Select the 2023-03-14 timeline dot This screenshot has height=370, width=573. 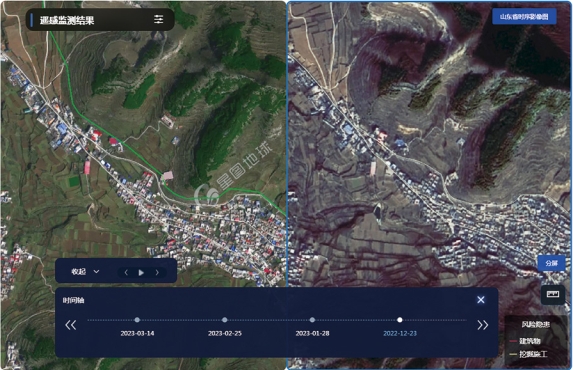[x=137, y=320]
